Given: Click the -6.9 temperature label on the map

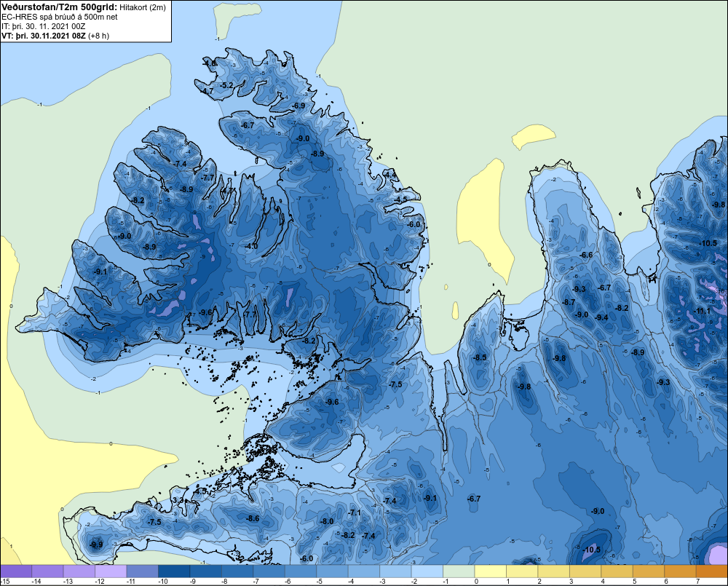Looking at the screenshot, I should pos(298,106).
